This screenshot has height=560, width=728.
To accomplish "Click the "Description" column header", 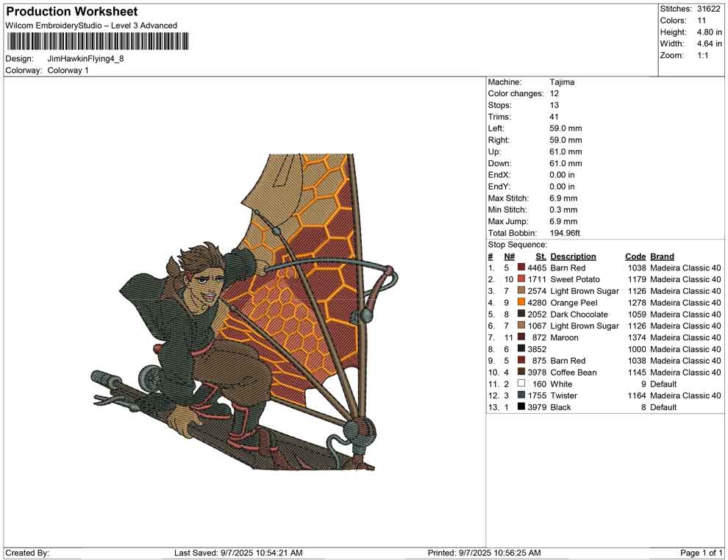I will point(573,256).
